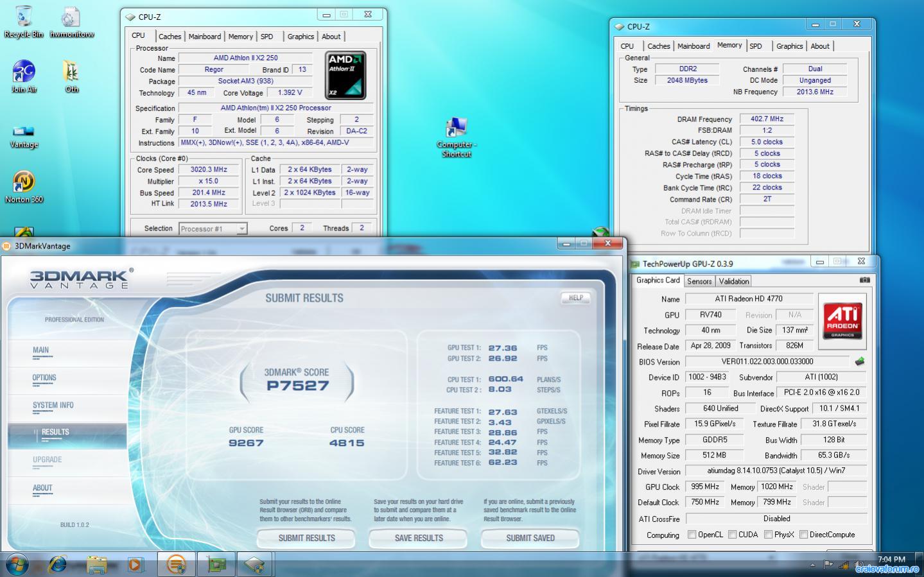Open Action Center flag in system tray
The image size is (924, 577).
[x=828, y=565]
